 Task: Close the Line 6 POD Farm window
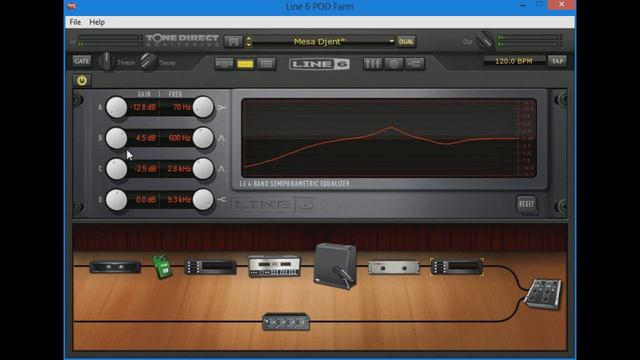(x=562, y=4)
